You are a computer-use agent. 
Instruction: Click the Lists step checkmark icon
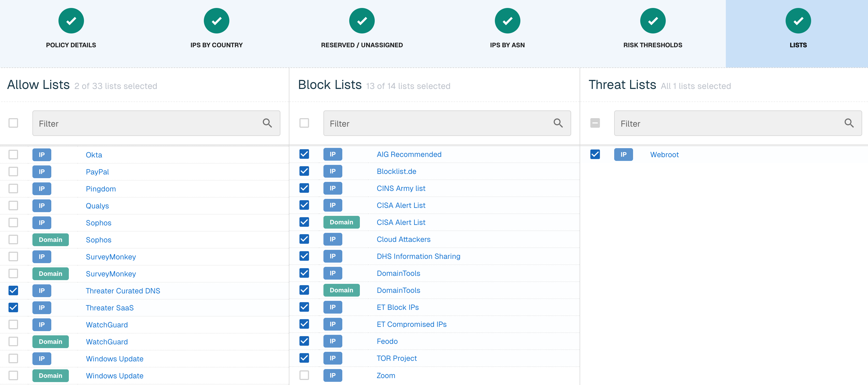pos(798,21)
